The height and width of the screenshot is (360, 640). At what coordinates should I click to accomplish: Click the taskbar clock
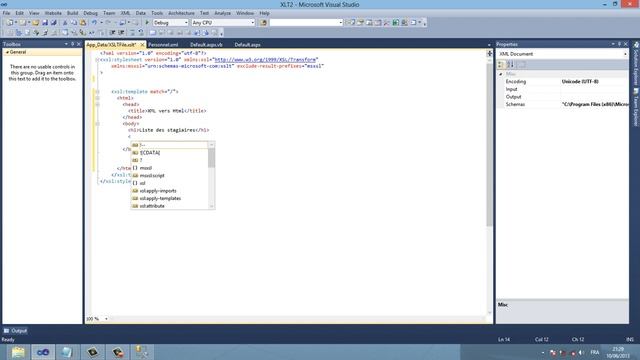click(618, 352)
